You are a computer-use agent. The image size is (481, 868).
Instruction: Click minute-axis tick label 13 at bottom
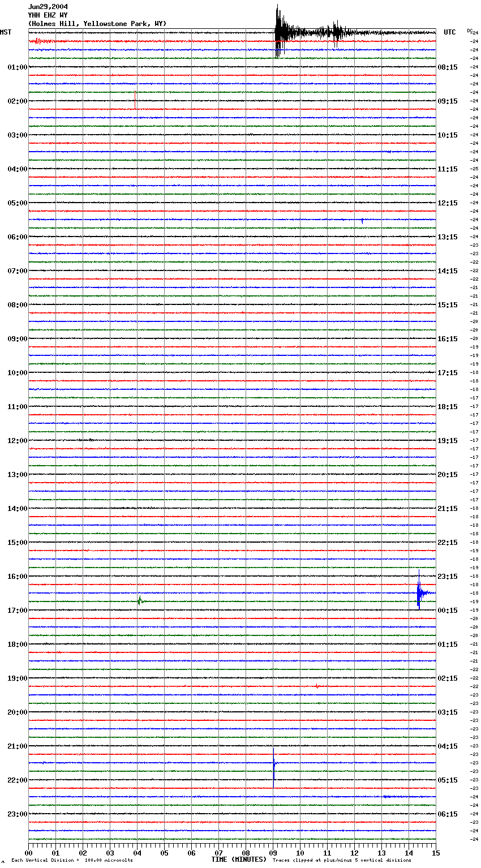click(x=381, y=853)
